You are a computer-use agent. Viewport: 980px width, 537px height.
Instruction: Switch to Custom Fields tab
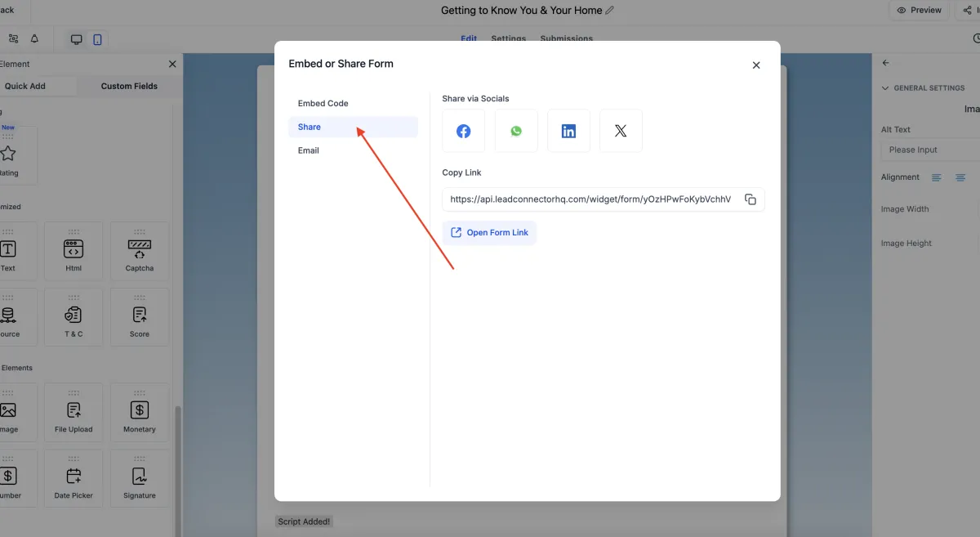click(x=129, y=86)
